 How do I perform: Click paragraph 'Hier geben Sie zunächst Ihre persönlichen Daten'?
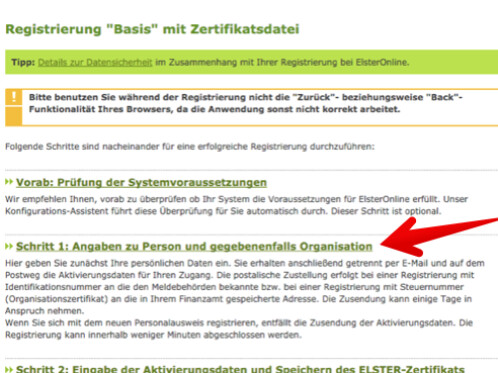coord(245,287)
